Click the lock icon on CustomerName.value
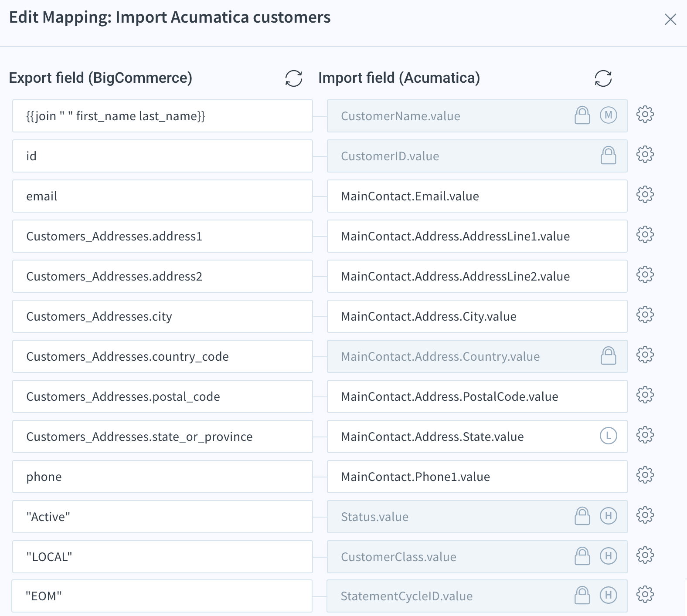Viewport: 687px width, 616px height. point(582,115)
